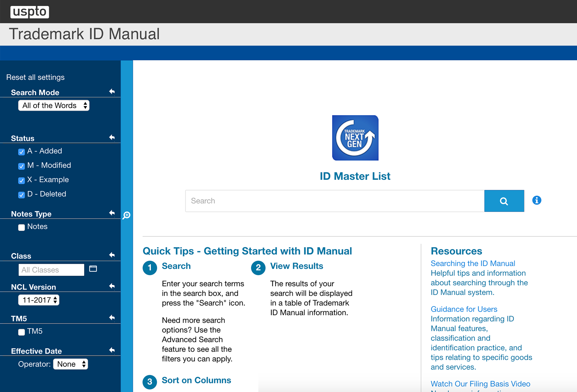577x392 pixels.
Task: Reset the Search Mode setting arrow
Action: (112, 92)
